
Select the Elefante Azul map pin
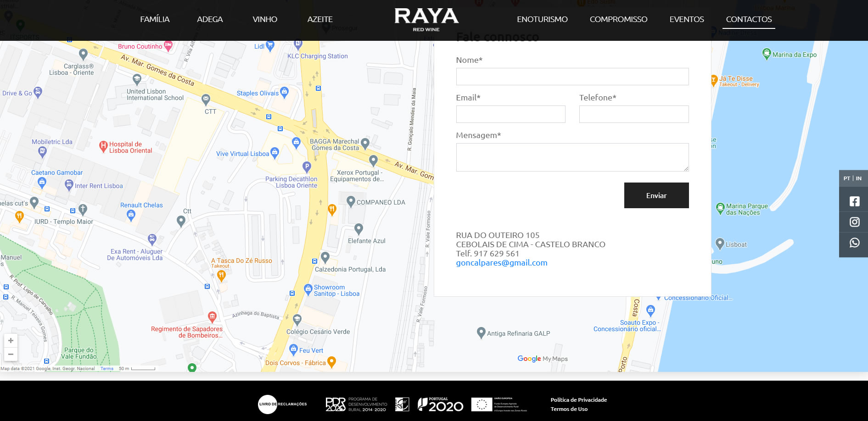pos(358,229)
